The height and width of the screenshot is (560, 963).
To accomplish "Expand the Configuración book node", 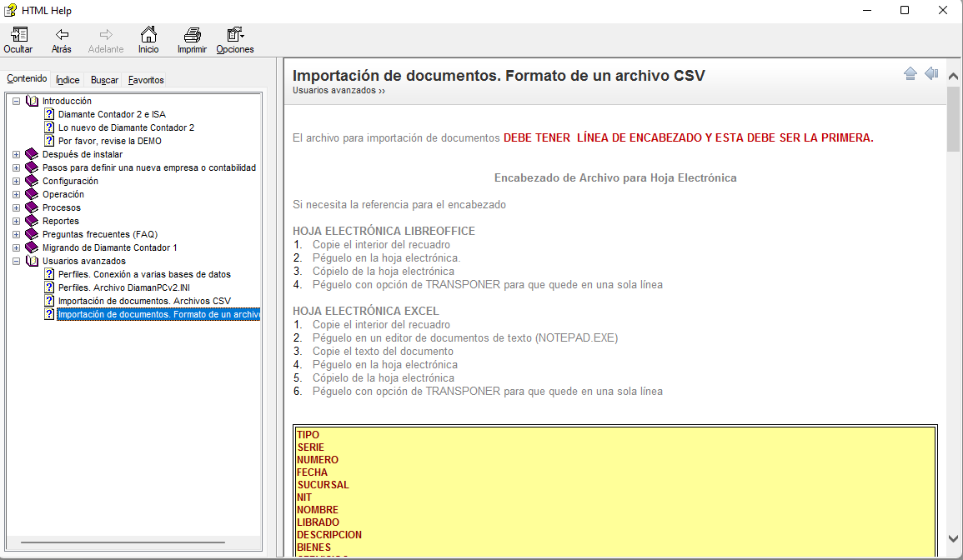I will 17,181.
